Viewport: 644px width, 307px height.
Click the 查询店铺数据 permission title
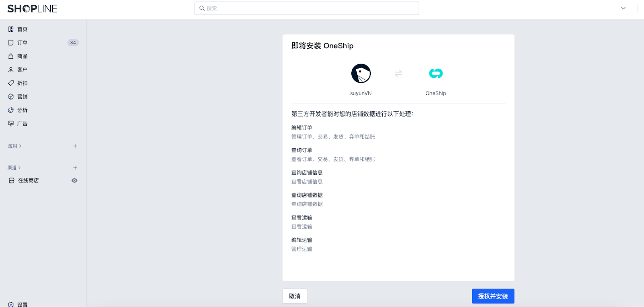pyautogui.click(x=307, y=195)
